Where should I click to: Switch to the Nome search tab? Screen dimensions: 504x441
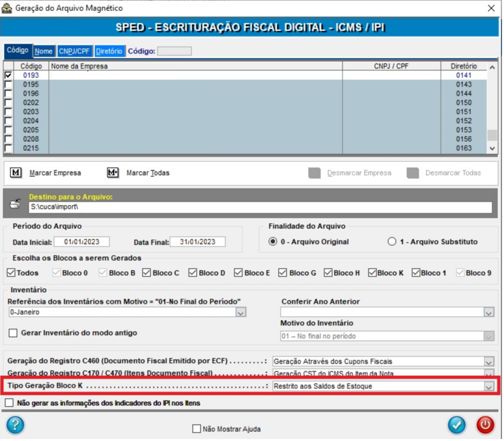pos(44,51)
